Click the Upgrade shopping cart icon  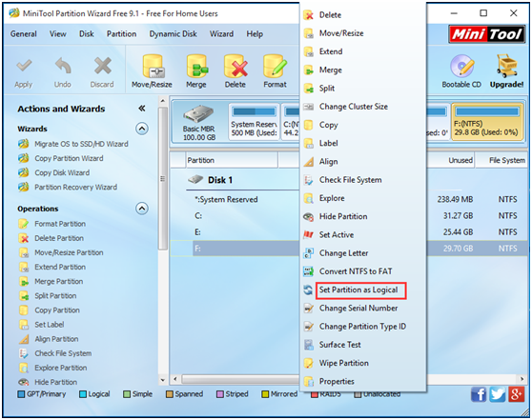506,66
